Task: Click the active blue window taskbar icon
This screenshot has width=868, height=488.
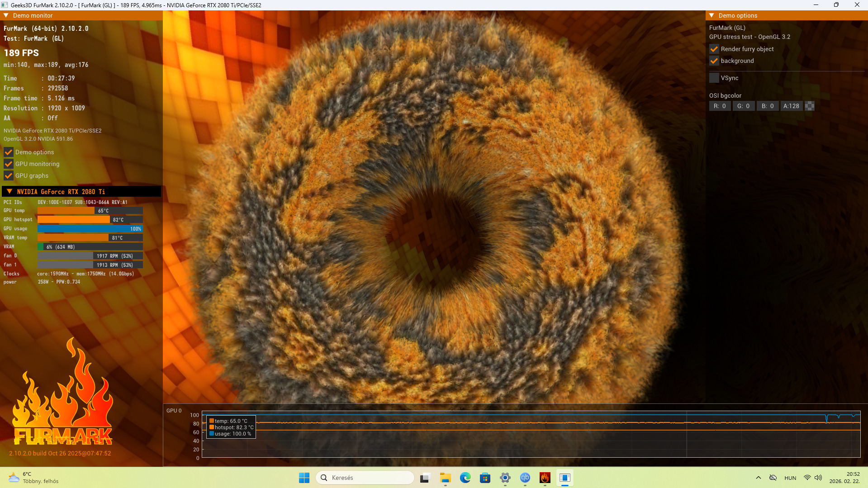Action: [x=565, y=478]
